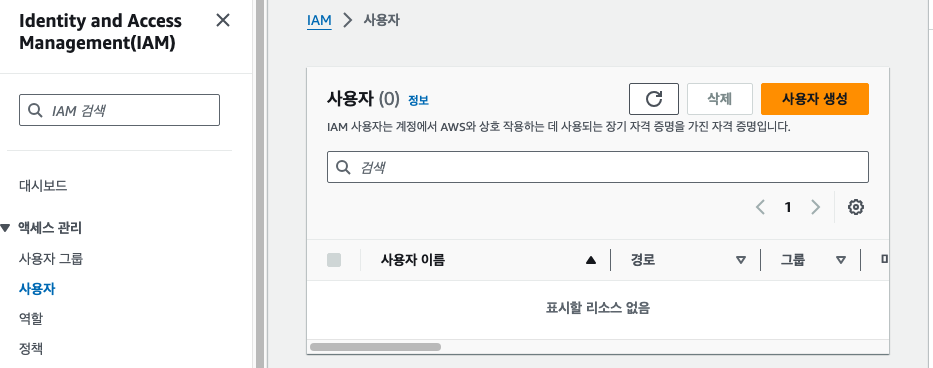Click the 사용자 이름 column header
Screen dimensions: 933x368
point(413,260)
